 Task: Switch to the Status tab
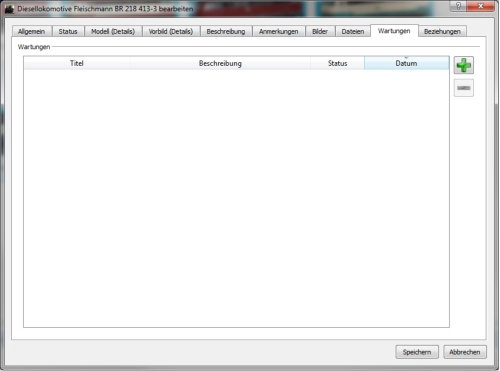coord(68,31)
